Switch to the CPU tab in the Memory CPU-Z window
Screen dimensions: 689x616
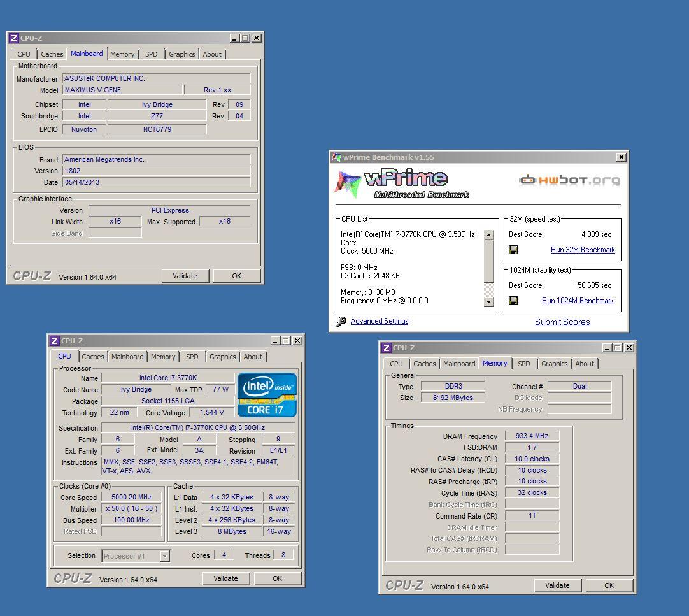tap(396, 364)
